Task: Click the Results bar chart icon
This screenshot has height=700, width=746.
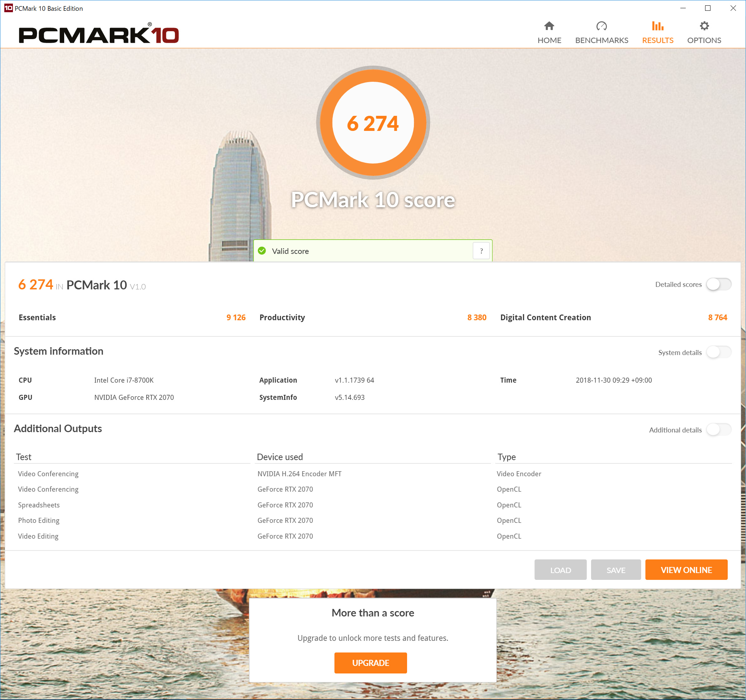Action: [657, 26]
